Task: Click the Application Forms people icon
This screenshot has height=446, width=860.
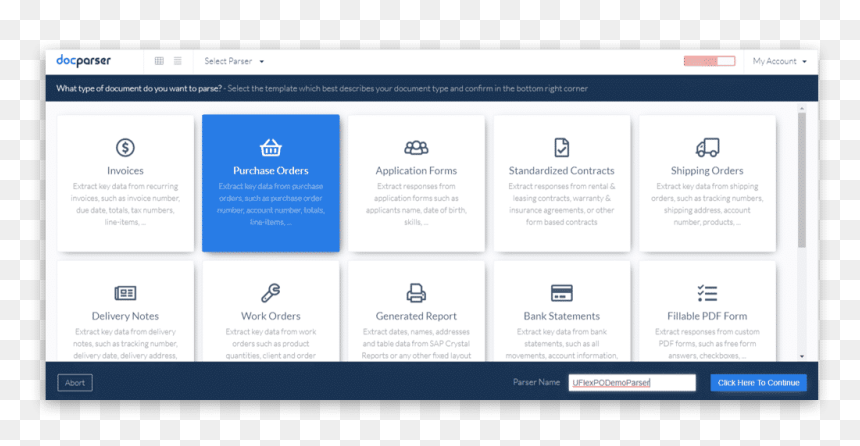Action: click(x=416, y=147)
